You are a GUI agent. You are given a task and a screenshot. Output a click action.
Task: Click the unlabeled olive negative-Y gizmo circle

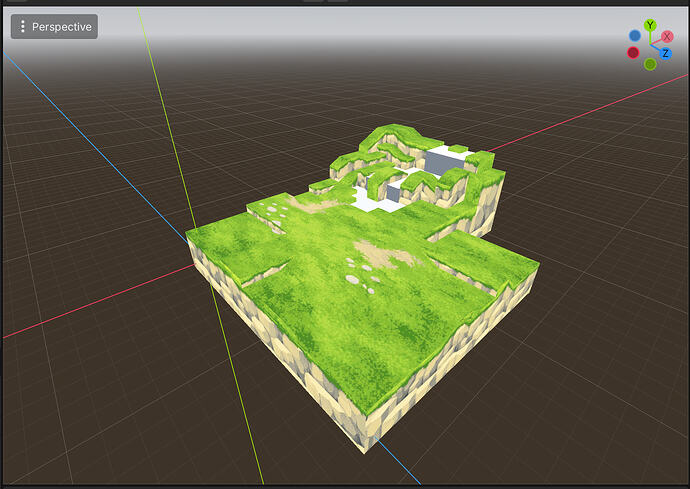pos(650,64)
